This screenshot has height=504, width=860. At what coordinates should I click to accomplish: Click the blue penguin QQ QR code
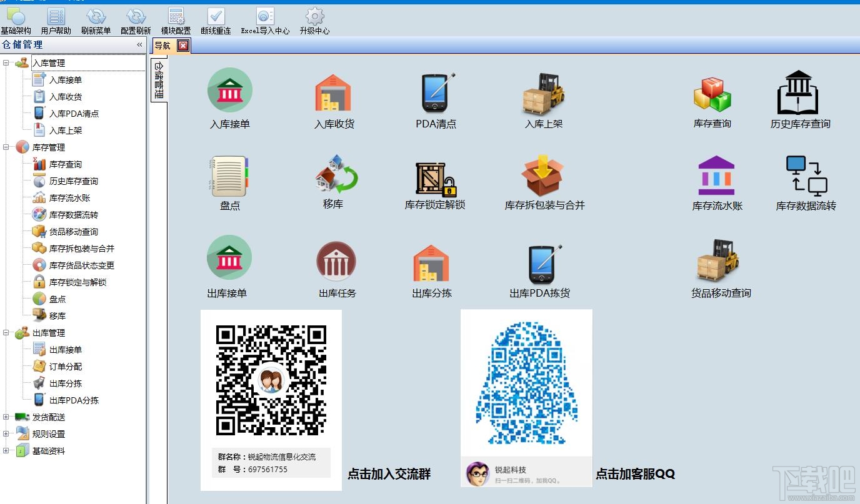[527, 382]
